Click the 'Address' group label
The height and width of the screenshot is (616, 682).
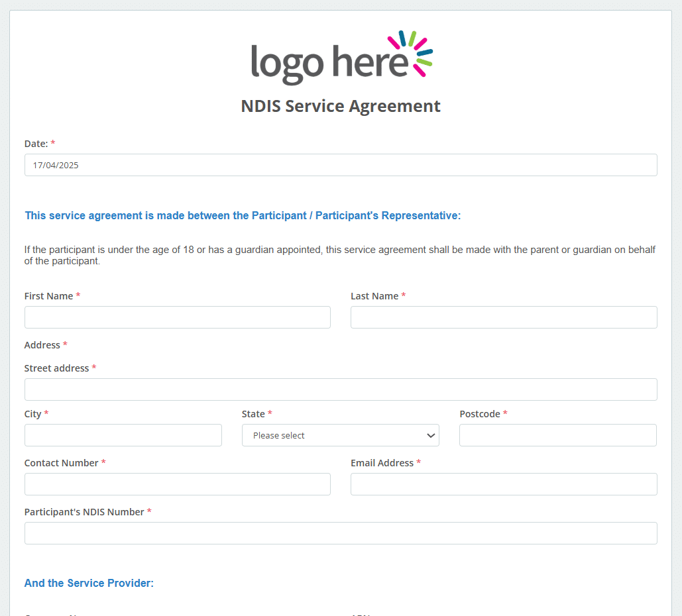coord(42,345)
